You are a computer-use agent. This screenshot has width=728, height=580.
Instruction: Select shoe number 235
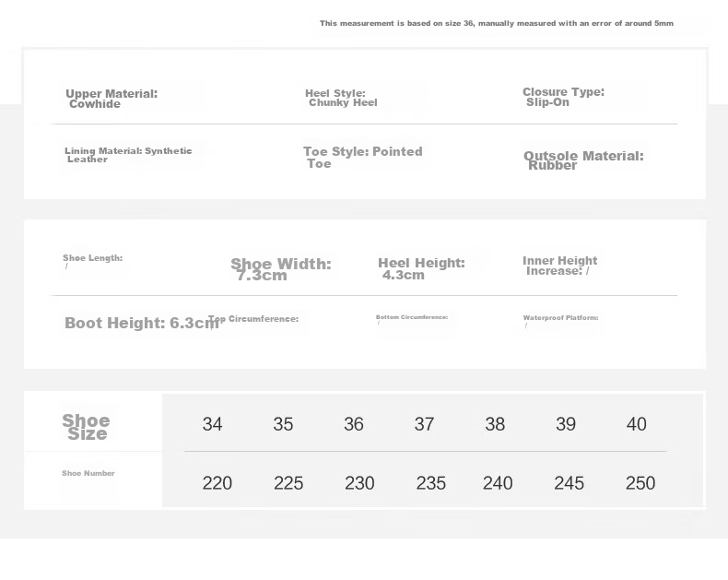431,483
